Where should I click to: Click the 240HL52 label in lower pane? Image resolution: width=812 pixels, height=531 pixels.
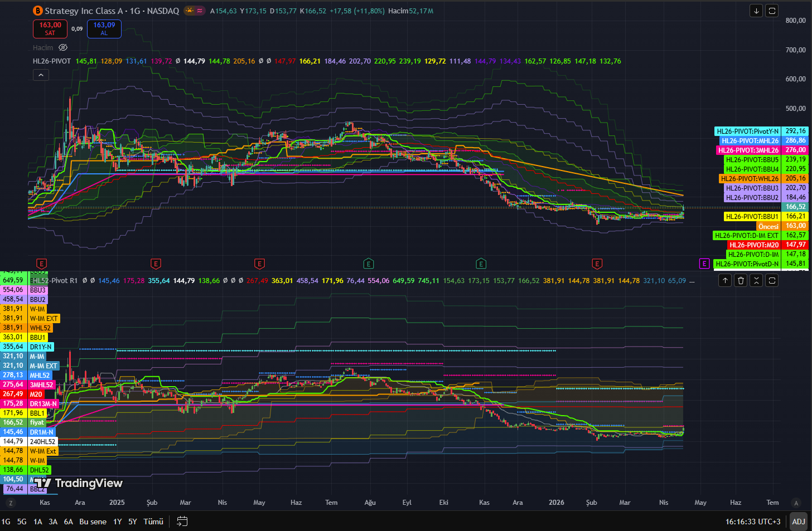click(43, 442)
